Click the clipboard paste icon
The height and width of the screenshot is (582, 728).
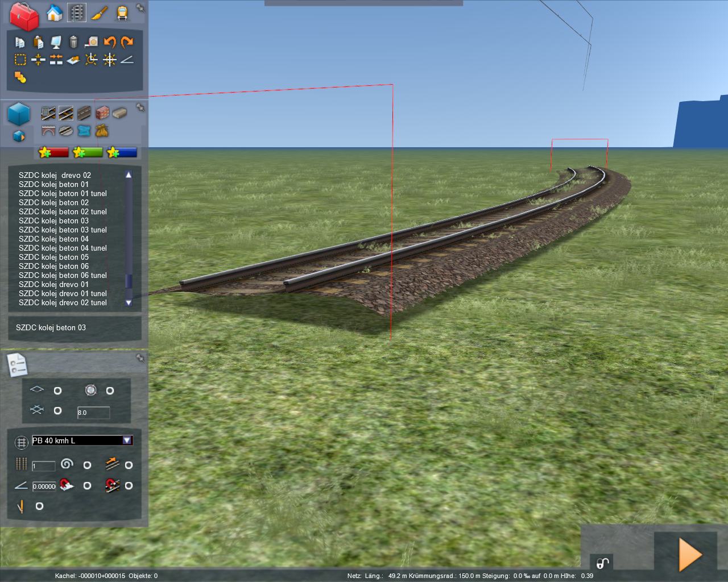pyautogui.click(x=38, y=42)
